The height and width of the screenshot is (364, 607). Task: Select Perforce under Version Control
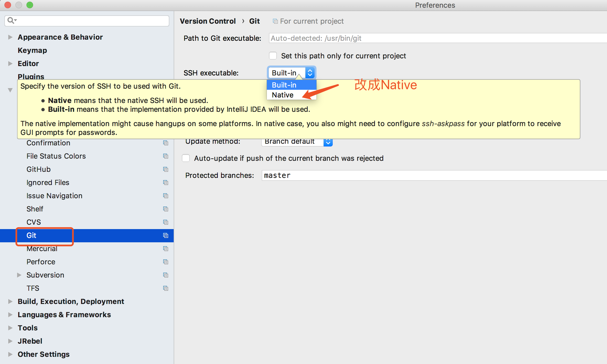41,262
